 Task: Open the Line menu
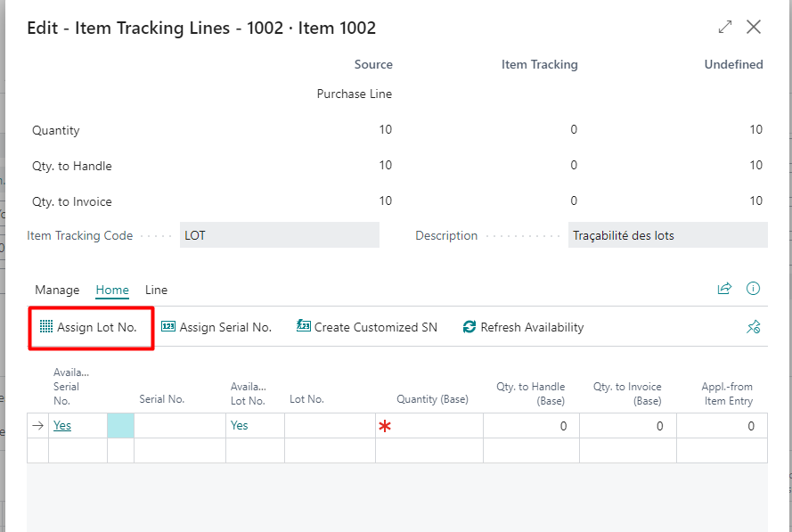[x=156, y=290]
